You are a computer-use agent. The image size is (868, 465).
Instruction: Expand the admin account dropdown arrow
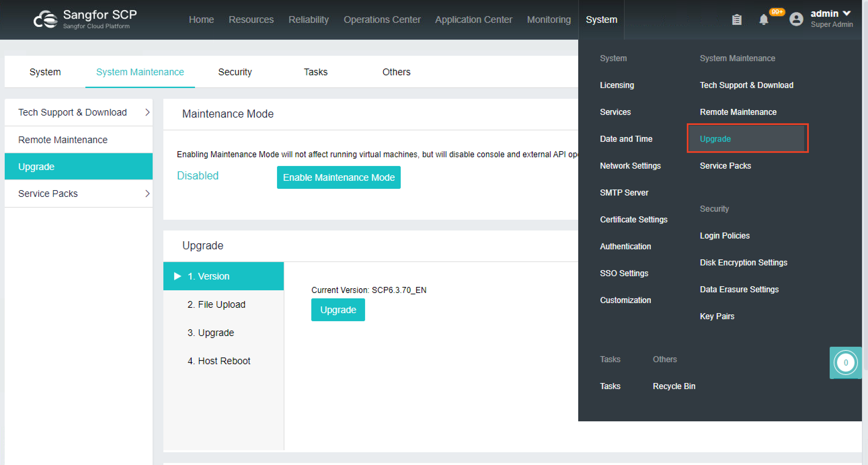pos(846,13)
